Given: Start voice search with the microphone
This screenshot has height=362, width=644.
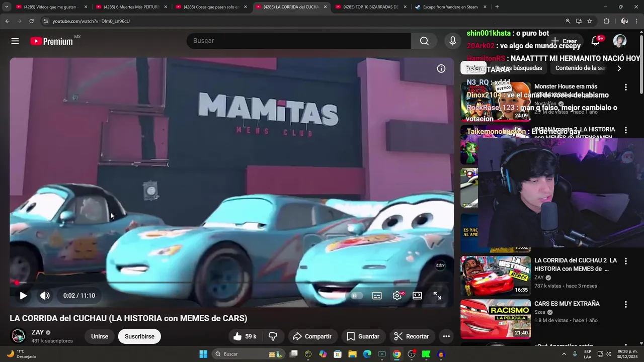Looking at the screenshot, I should point(453,41).
